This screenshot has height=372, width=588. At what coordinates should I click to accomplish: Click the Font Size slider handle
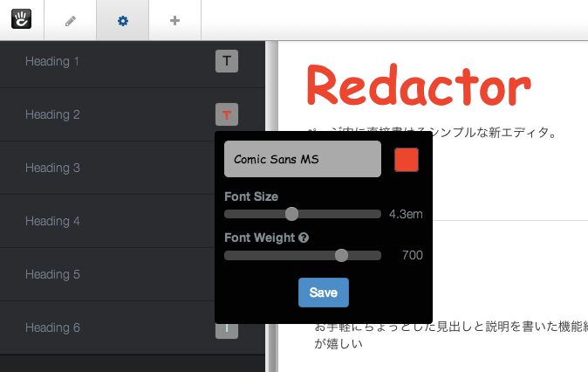[x=292, y=214]
